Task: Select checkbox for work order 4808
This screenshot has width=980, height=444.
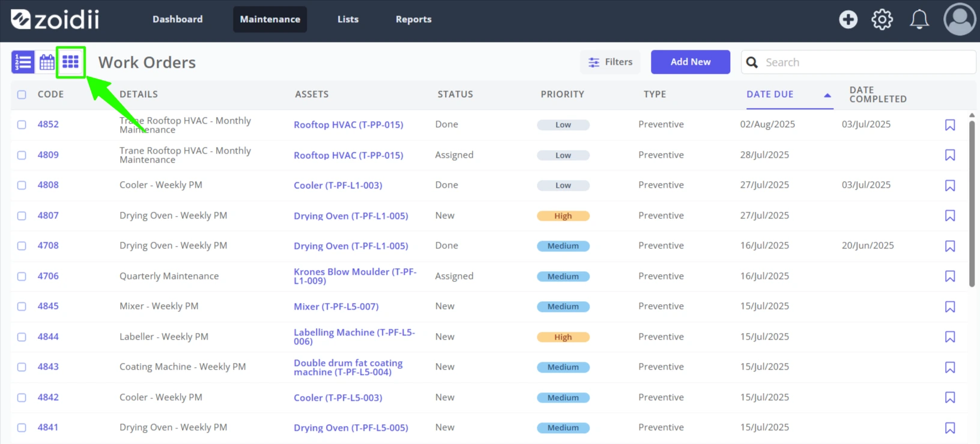Action: coord(22,185)
